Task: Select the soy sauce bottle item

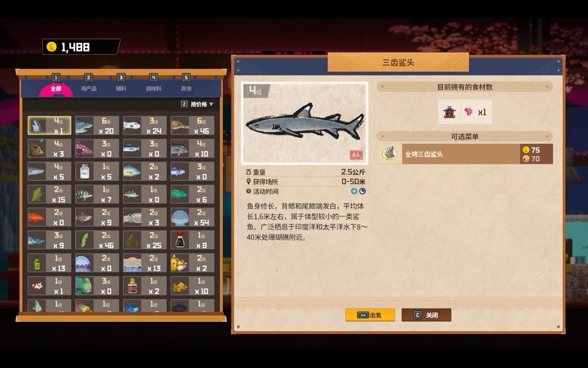Action: click(x=192, y=240)
